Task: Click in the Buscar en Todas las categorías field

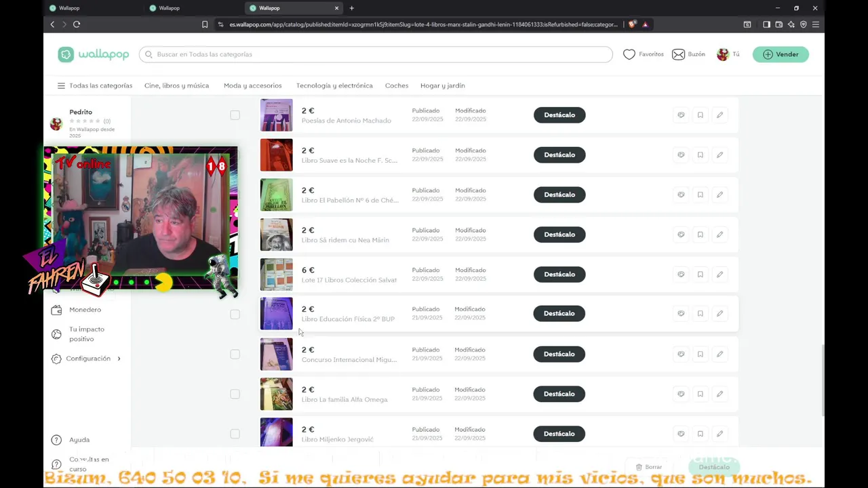Action: click(376, 55)
